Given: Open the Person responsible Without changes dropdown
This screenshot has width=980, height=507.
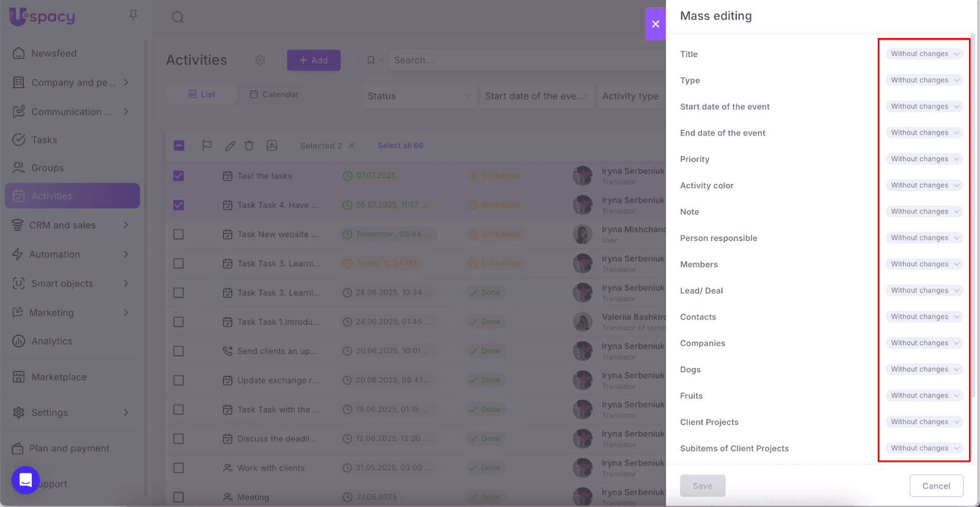Looking at the screenshot, I should 924,238.
